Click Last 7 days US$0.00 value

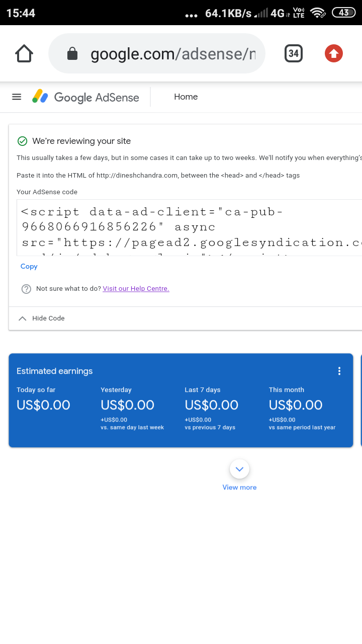[x=211, y=405]
